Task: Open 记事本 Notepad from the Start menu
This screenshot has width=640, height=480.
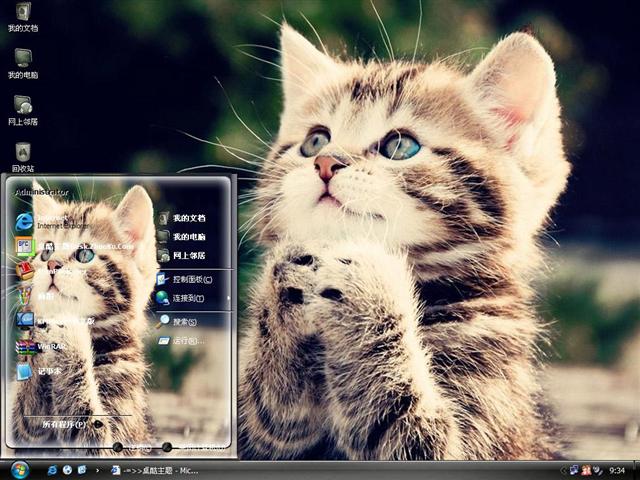Action: 39,371
